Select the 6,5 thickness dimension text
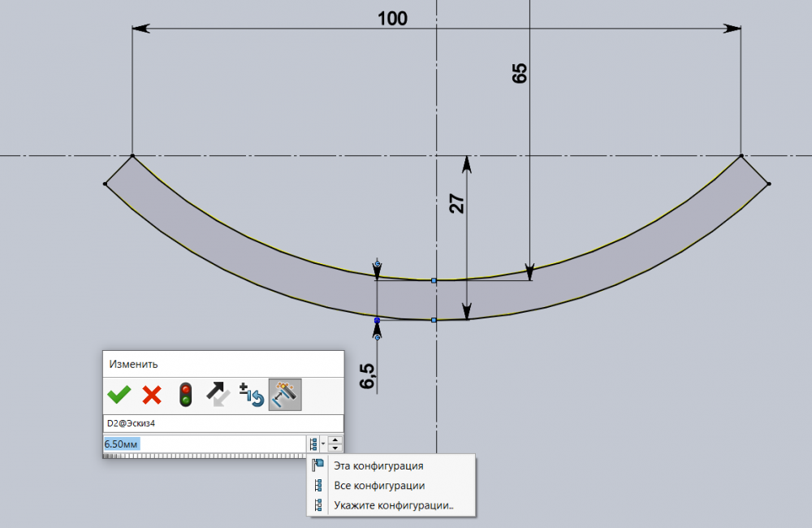The height and width of the screenshot is (528, 812). [367, 375]
